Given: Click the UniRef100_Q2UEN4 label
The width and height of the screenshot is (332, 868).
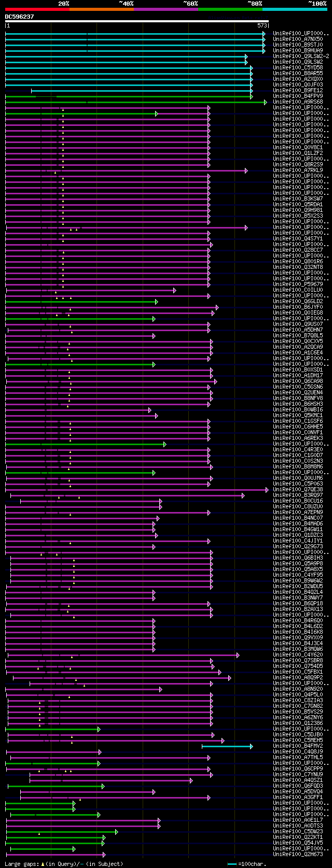Looking at the screenshot, I should click(298, 393).
